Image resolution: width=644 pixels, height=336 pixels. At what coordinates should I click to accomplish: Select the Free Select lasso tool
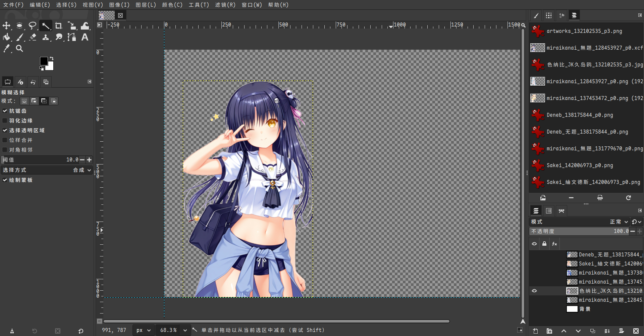(x=33, y=26)
